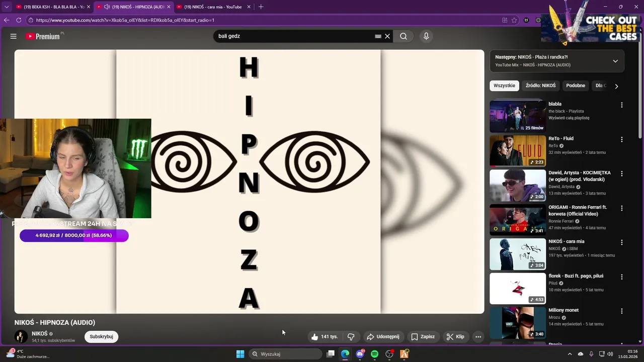Image resolution: width=644 pixels, height=362 pixels.
Task: Like the video with thumbs up
Action: coord(325,337)
